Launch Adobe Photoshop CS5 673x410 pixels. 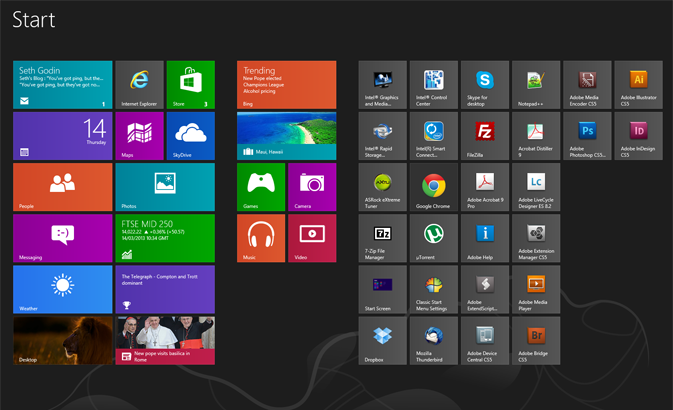(x=587, y=136)
